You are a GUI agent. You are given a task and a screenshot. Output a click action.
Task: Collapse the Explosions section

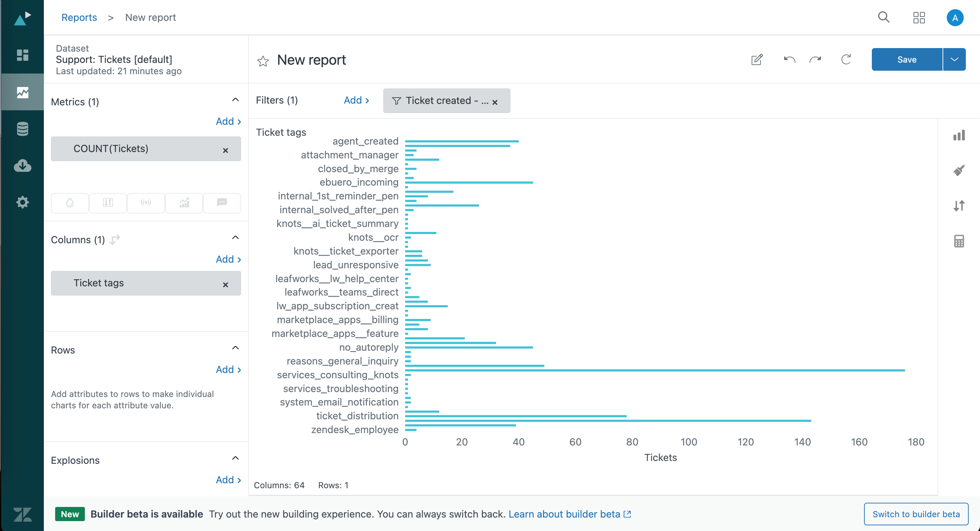(x=235, y=458)
